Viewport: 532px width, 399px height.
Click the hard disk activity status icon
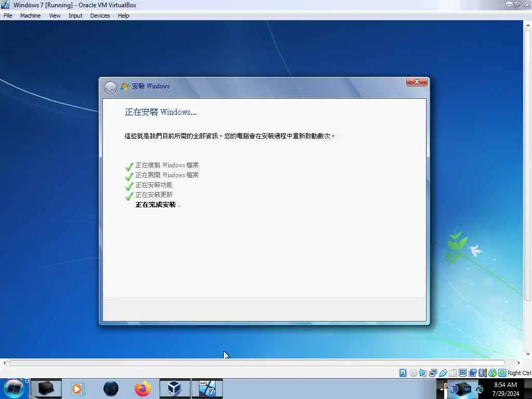click(x=403, y=373)
